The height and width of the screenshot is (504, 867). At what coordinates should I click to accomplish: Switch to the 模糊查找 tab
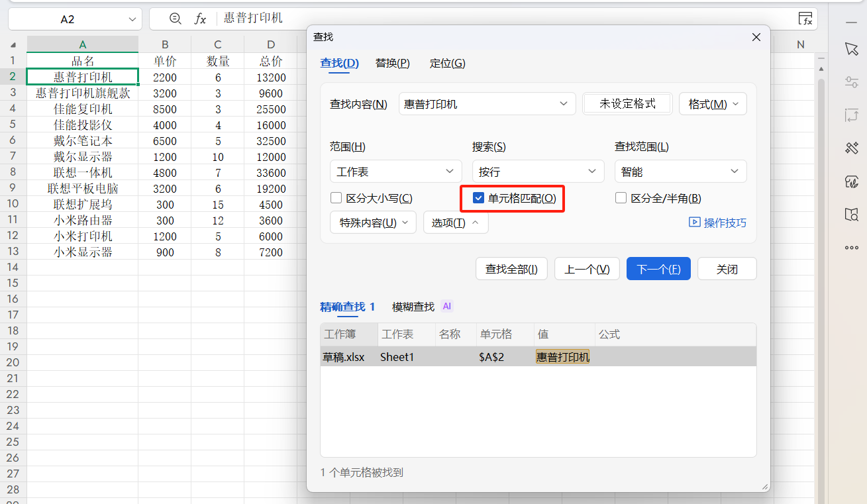[x=413, y=307]
